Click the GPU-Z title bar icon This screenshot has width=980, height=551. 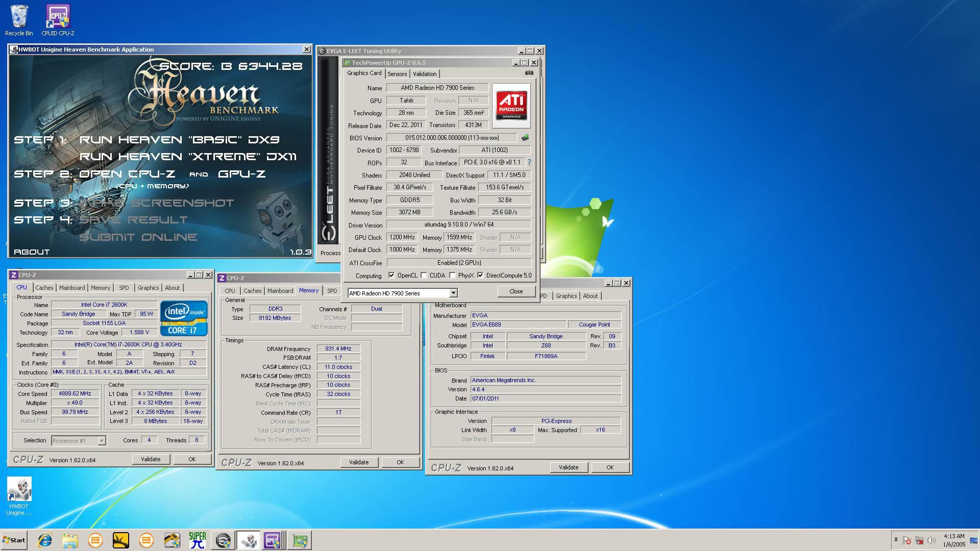(347, 63)
